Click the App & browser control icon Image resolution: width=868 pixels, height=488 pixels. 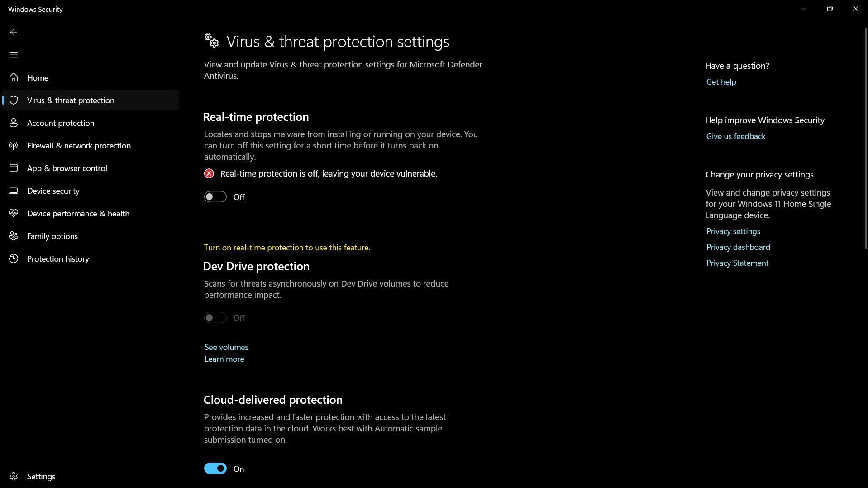14,168
